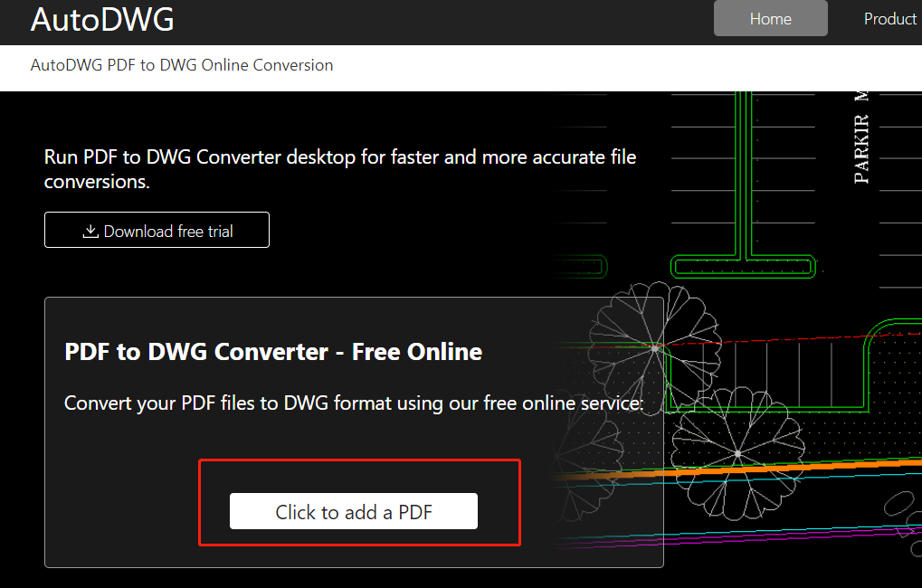Image resolution: width=922 pixels, height=588 pixels.
Task: Open the Product menu item
Action: click(889, 18)
